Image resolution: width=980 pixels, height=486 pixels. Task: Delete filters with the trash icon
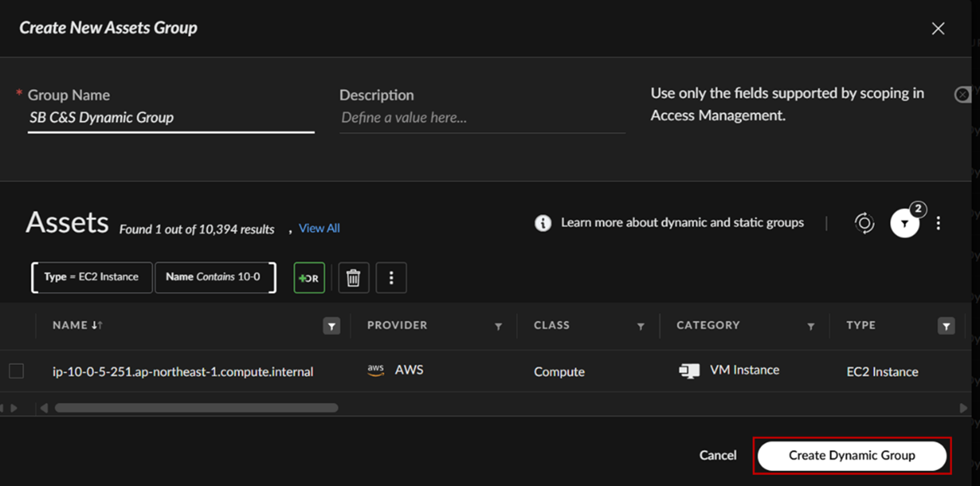353,278
